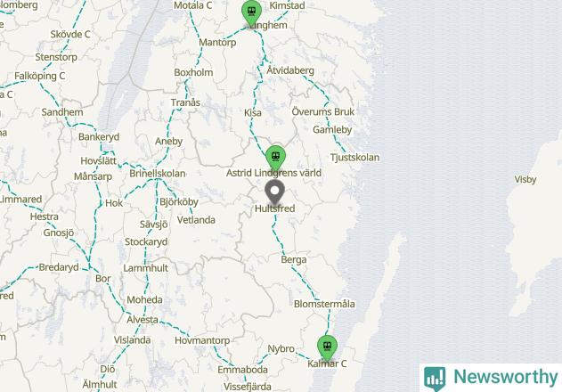Select the Skövde C station label
The width and height of the screenshot is (562, 392).
[70, 35]
